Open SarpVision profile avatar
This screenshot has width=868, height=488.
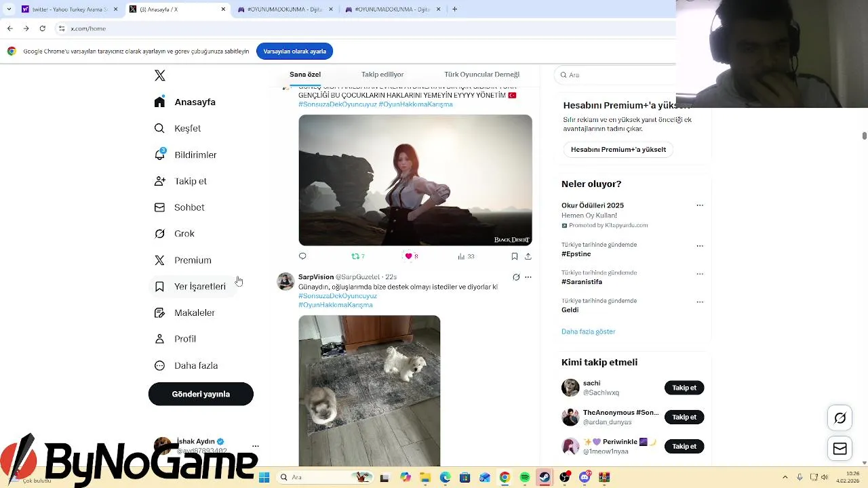[x=285, y=281]
